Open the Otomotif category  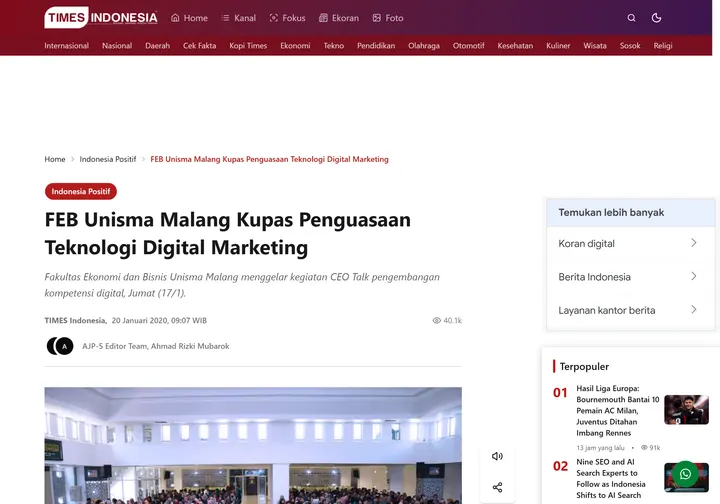468,45
